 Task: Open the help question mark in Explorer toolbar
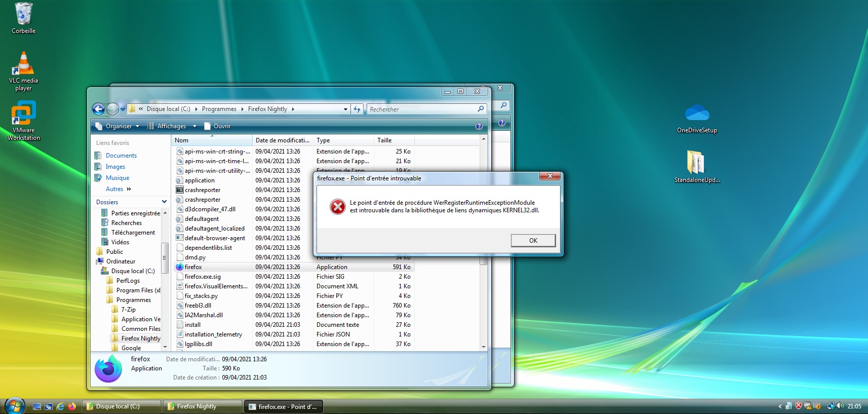point(479,126)
